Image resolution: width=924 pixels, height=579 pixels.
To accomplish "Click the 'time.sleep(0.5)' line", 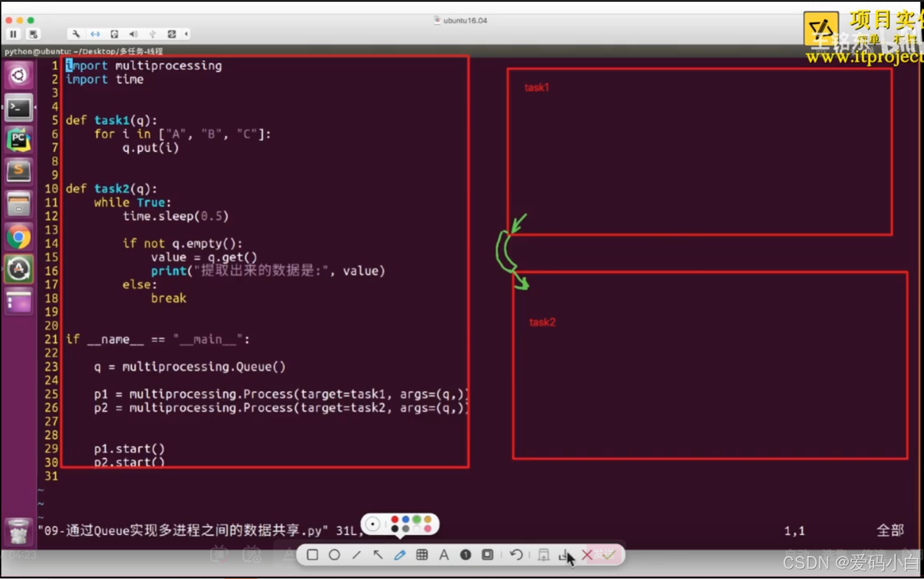I will (176, 216).
